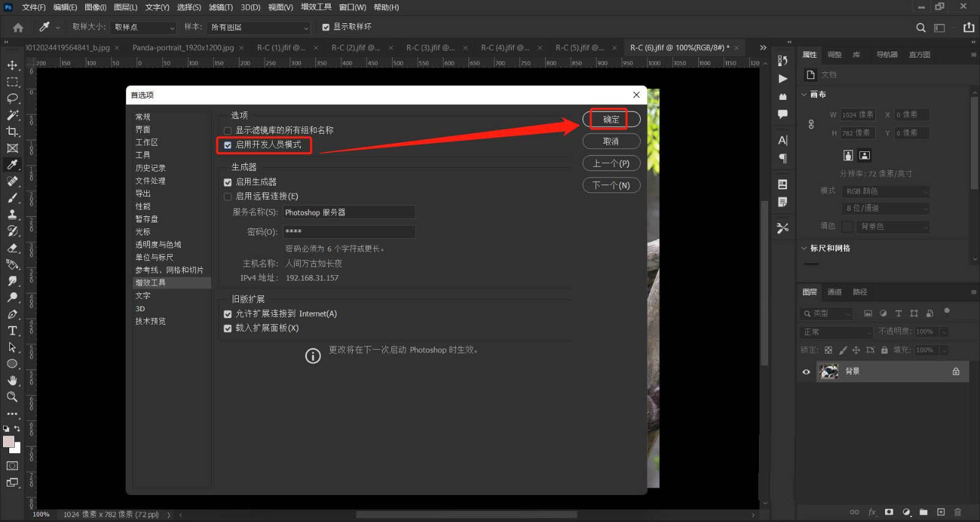The height and width of the screenshot is (522, 980).
Task: Open the Share icon at top right
Action: (x=968, y=27)
